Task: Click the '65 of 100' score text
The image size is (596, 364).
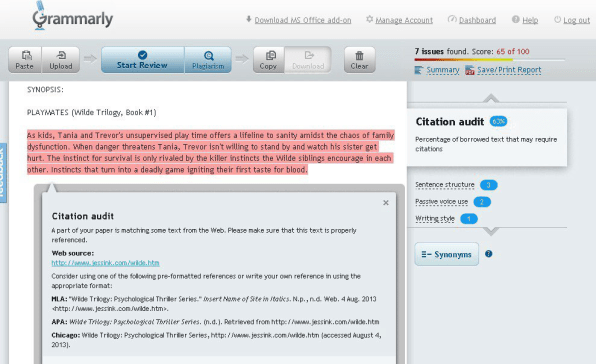Action: (513, 51)
